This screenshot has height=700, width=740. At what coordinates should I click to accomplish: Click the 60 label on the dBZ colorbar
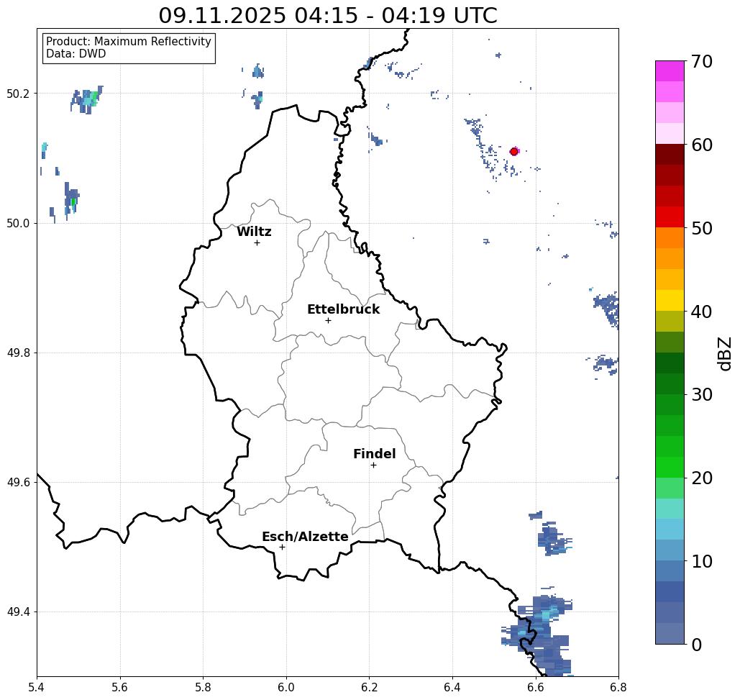click(701, 145)
